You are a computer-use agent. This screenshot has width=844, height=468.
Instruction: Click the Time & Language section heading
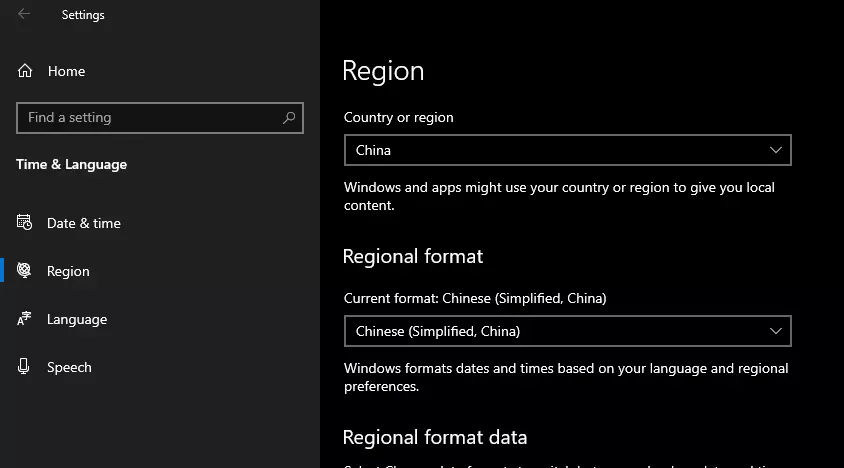coord(72,164)
